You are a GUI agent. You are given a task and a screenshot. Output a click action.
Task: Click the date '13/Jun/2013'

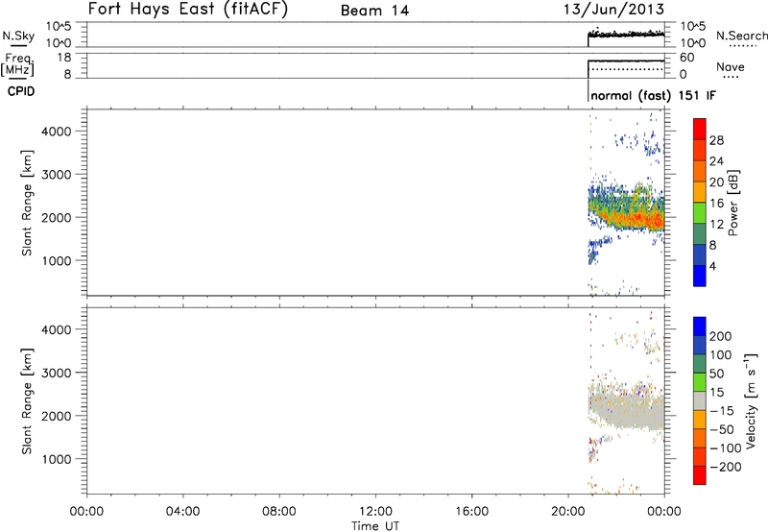pos(614,9)
